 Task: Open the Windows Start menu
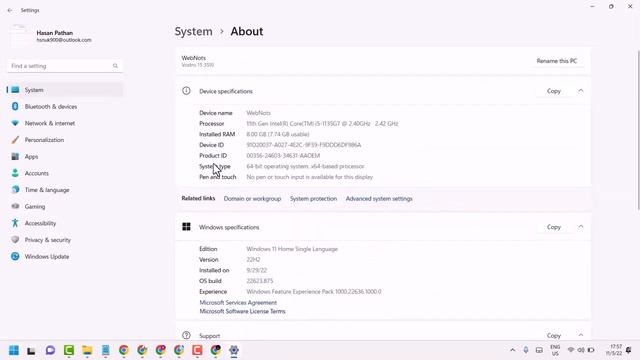point(13,350)
